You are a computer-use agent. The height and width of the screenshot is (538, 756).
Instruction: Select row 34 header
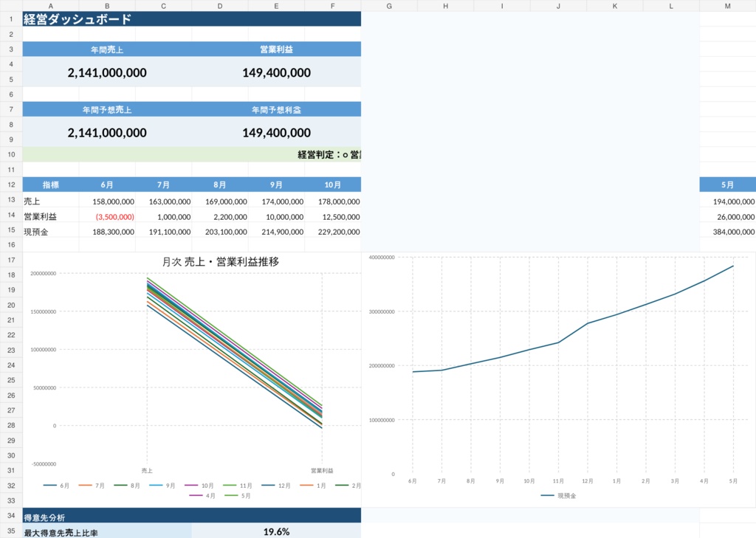[11, 515]
